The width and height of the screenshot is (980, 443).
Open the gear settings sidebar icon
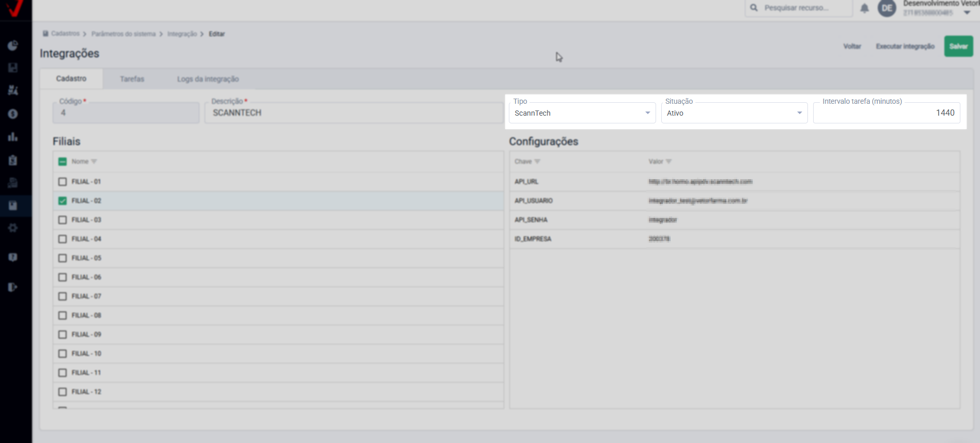pyautogui.click(x=13, y=228)
